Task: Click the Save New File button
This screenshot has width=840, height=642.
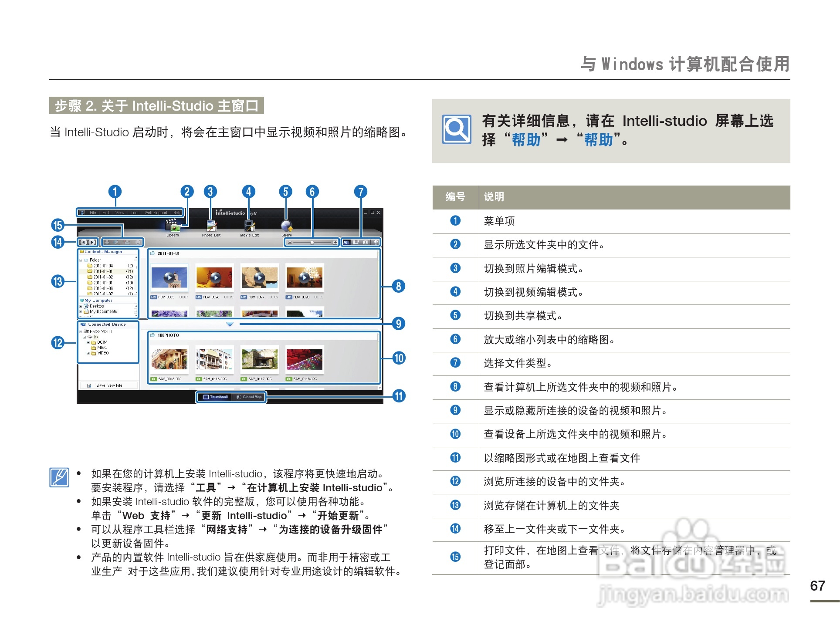Action: click(109, 385)
